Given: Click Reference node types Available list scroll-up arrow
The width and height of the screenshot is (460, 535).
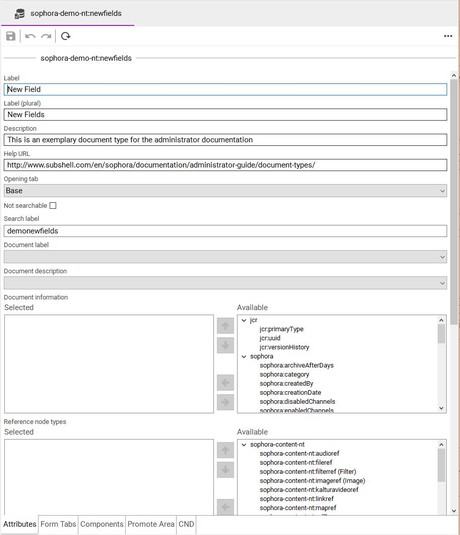Looking at the screenshot, I should coord(441,445).
